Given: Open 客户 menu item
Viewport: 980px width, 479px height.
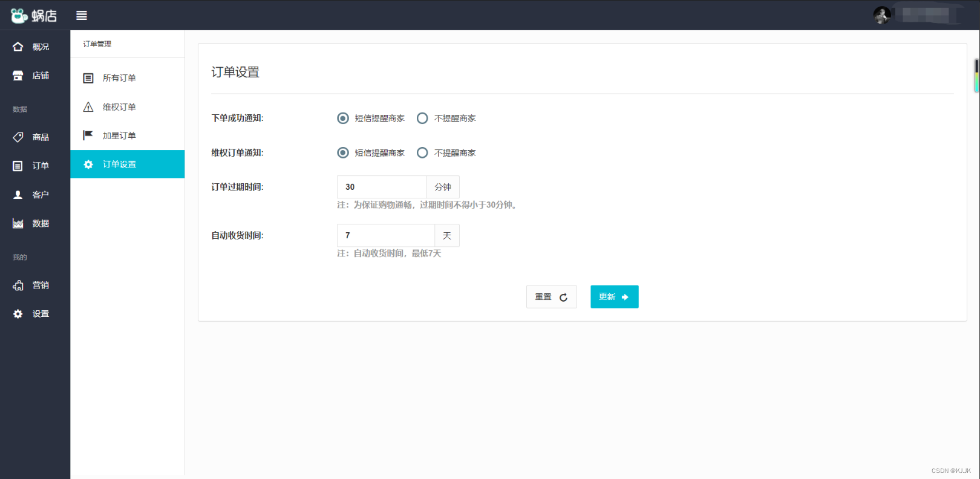Looking at the screenshot, I should pyautogui.click(x=35, y=195).
